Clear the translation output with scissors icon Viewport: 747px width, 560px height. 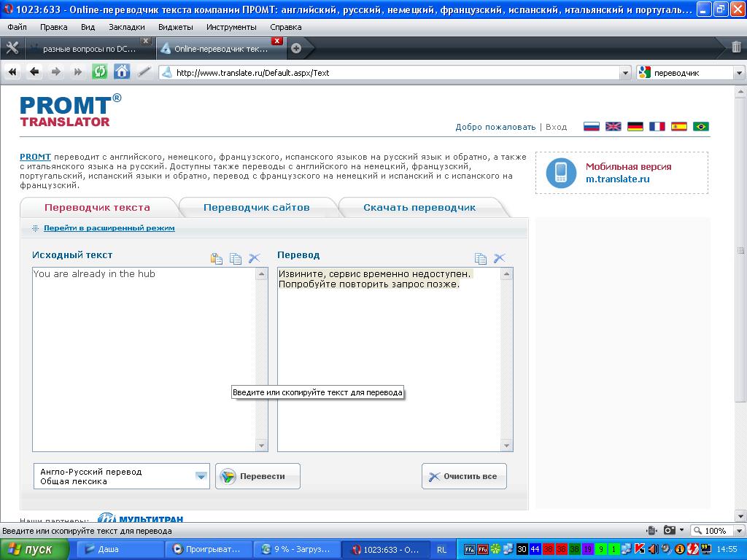click(500, 258)
